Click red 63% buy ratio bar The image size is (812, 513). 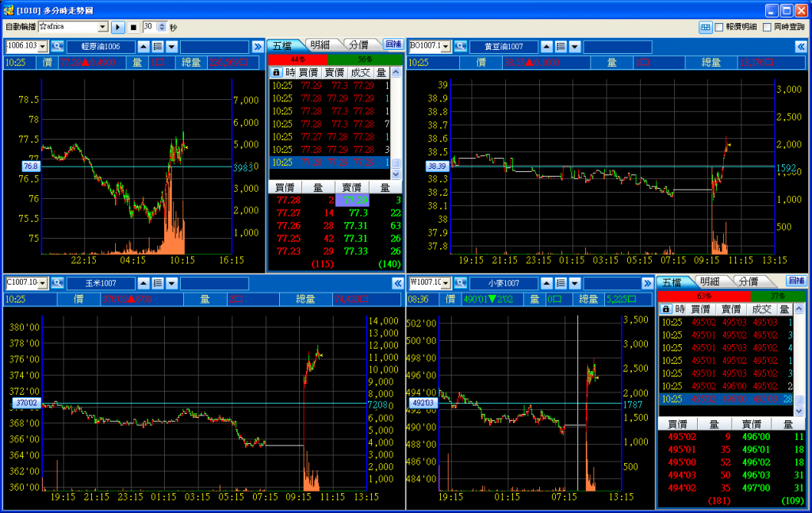click(x=704, y=296)
